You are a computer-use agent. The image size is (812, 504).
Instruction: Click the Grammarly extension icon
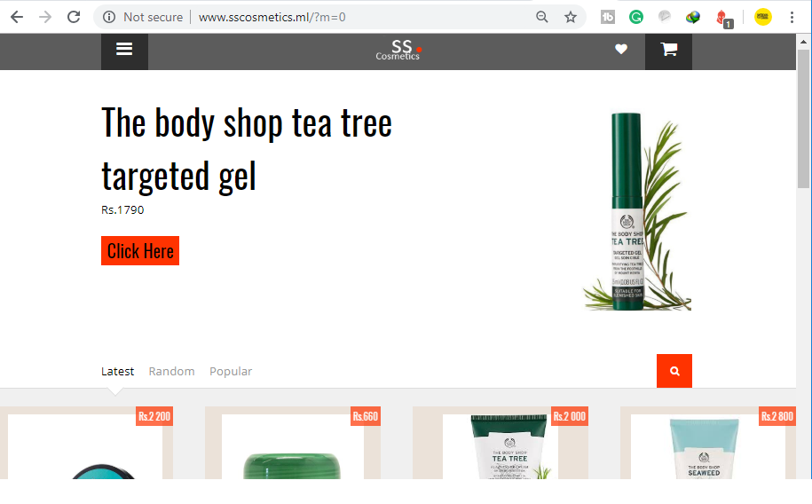click(x=636, y=17)
